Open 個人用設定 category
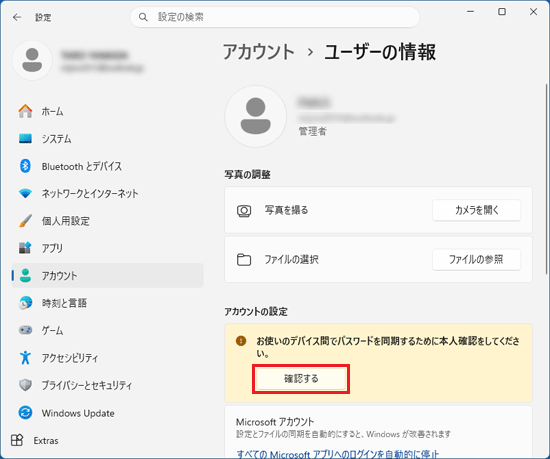 [107, 221]
